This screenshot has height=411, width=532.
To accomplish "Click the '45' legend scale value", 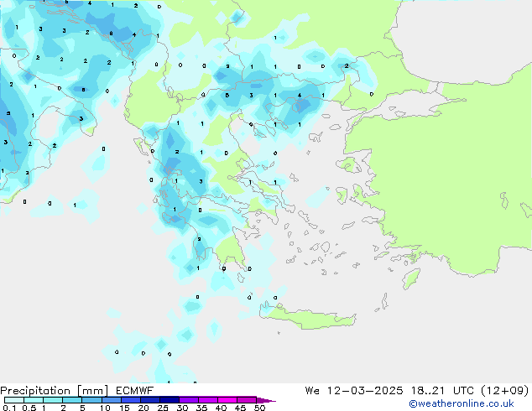I will coord(240,408).
